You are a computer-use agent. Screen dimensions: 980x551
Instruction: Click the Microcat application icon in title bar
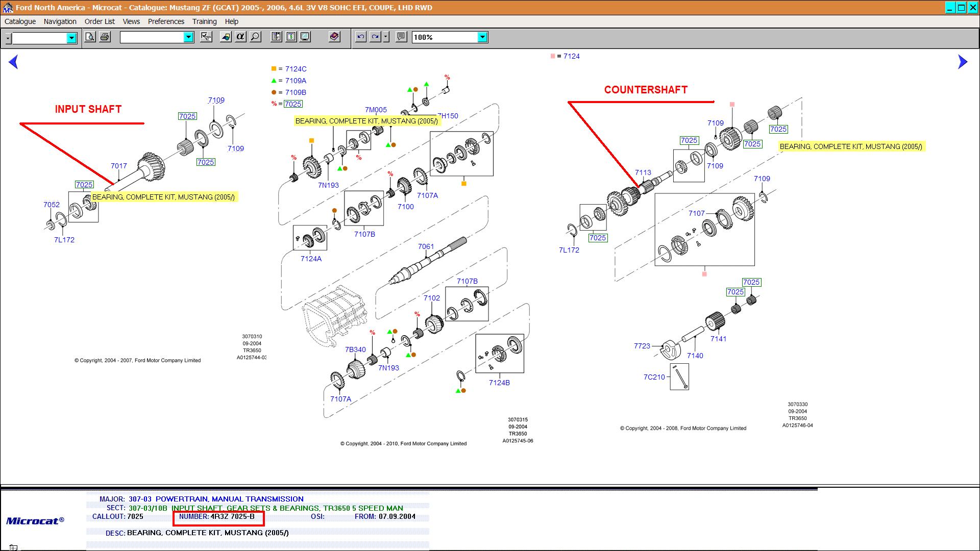click(8, 8)
